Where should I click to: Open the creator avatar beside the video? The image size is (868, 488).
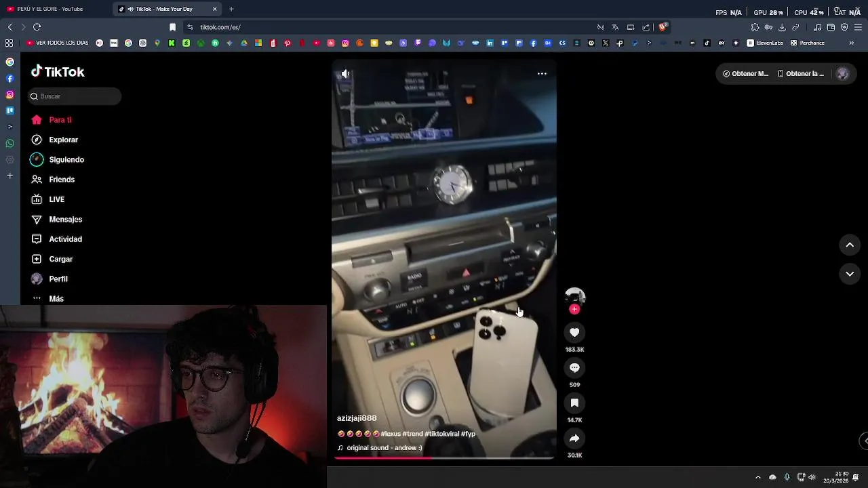click(x=574, y=296)
